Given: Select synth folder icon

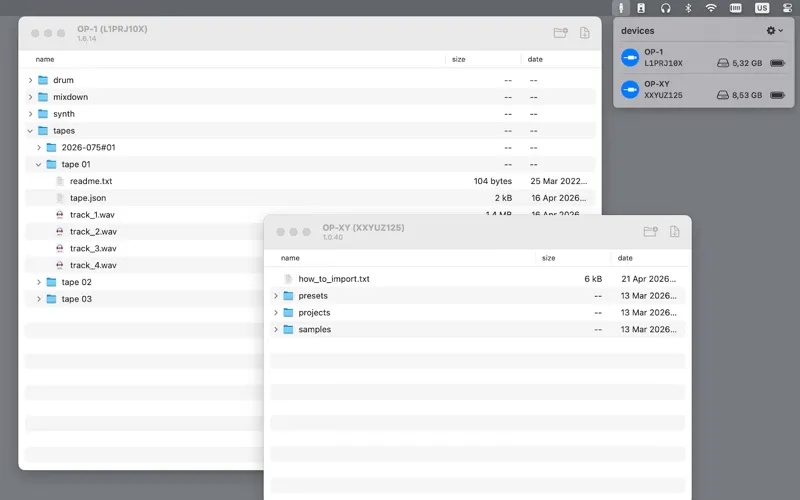Looking at the screenshot, I should [43, 114].
